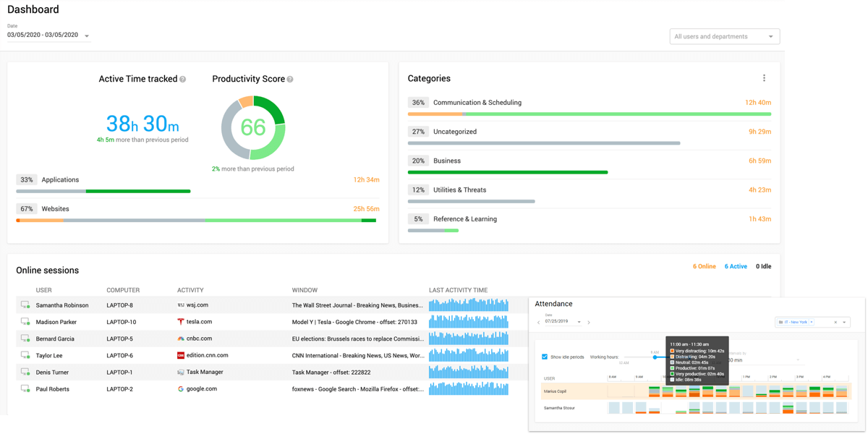Screen dimensions: 868x434
Task: Open the Websites breakdown row
Action: 197,213
